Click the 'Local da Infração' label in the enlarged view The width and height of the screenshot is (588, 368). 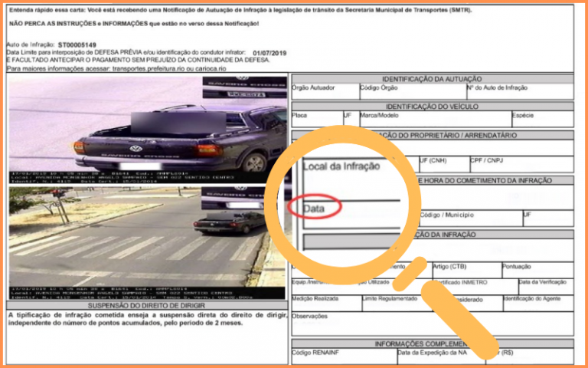tap(341, 166)
